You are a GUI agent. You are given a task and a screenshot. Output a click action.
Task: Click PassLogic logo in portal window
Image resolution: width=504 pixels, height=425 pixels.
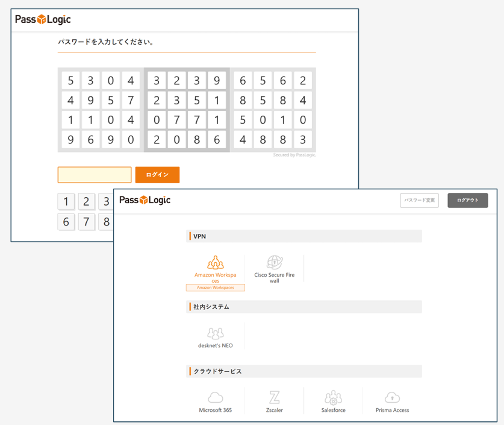[x=145, y=200]
